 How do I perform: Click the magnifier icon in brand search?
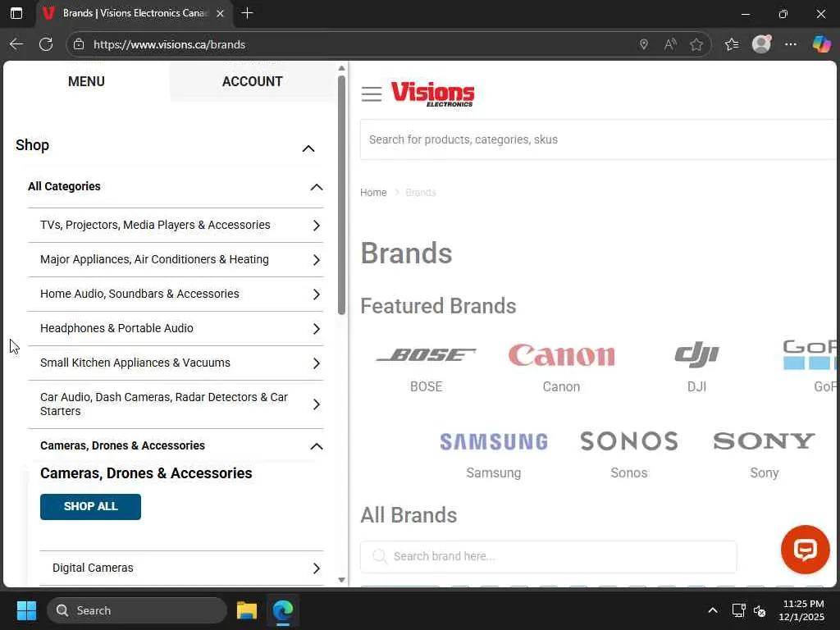(380, 556)
